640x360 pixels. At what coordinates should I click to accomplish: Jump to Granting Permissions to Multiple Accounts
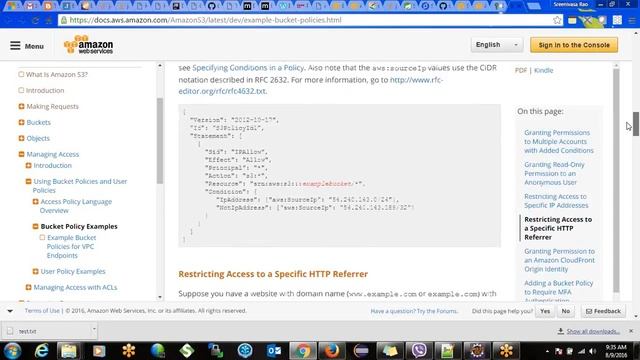click(559, 142)
